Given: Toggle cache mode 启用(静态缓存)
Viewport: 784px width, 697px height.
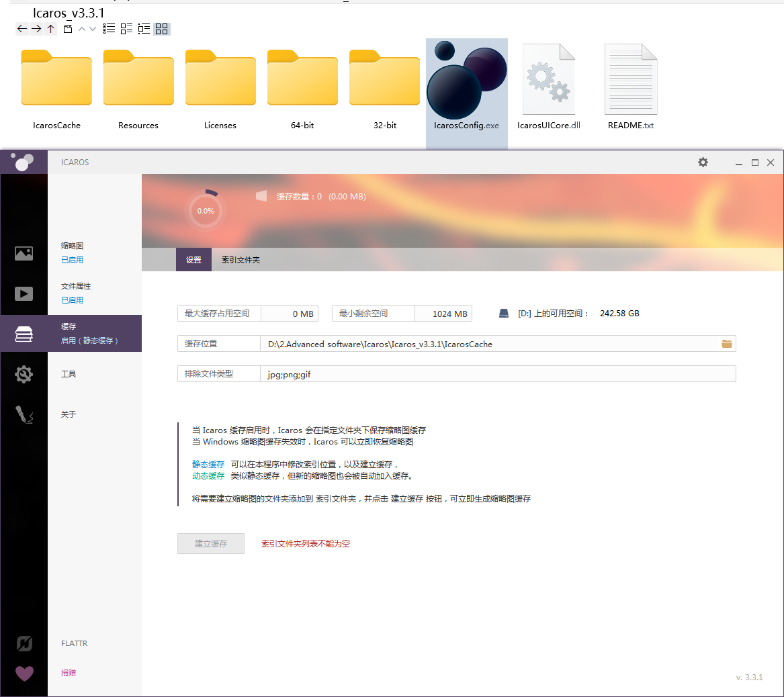Looking at the screenshot, I should [x=89, y=340].
